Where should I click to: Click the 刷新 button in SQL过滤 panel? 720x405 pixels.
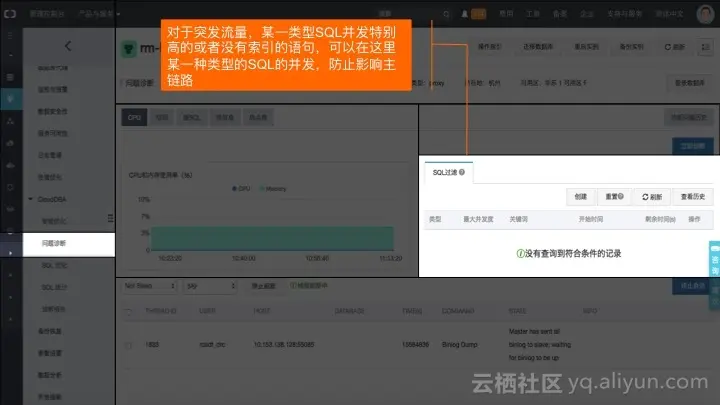[652, 197]
